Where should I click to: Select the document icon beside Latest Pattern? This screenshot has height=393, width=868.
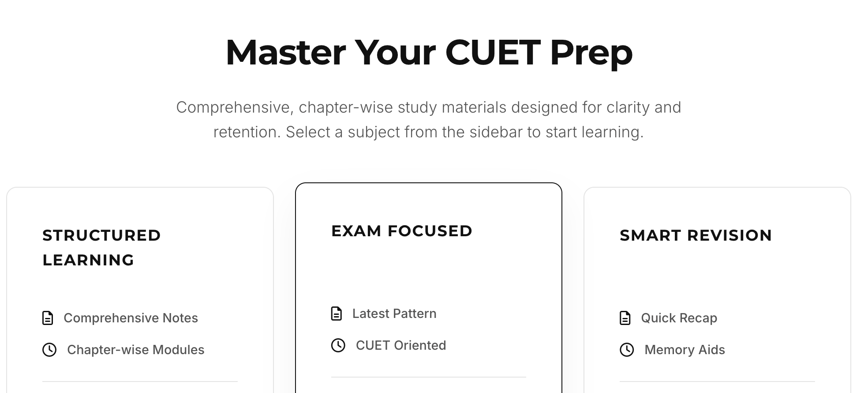[337, 313]
